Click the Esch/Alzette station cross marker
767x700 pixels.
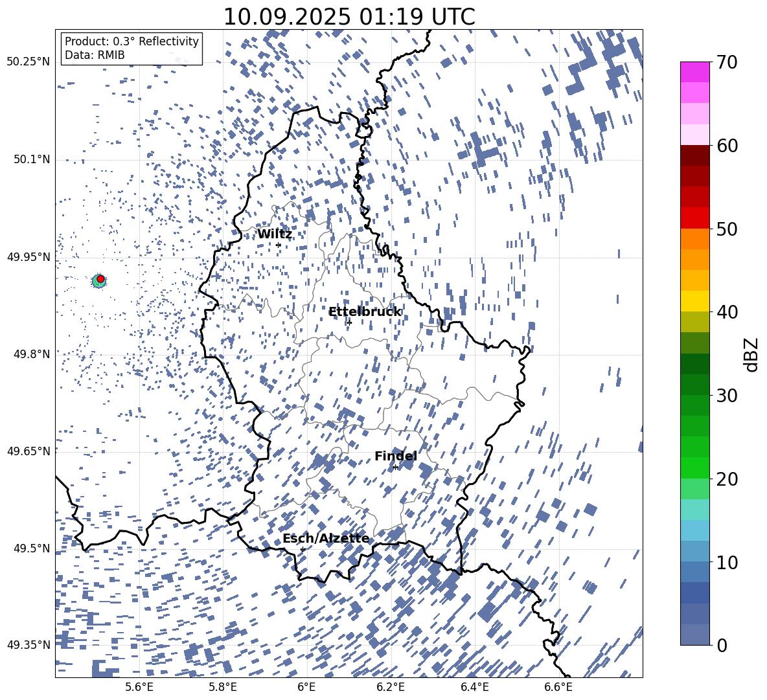303,549
